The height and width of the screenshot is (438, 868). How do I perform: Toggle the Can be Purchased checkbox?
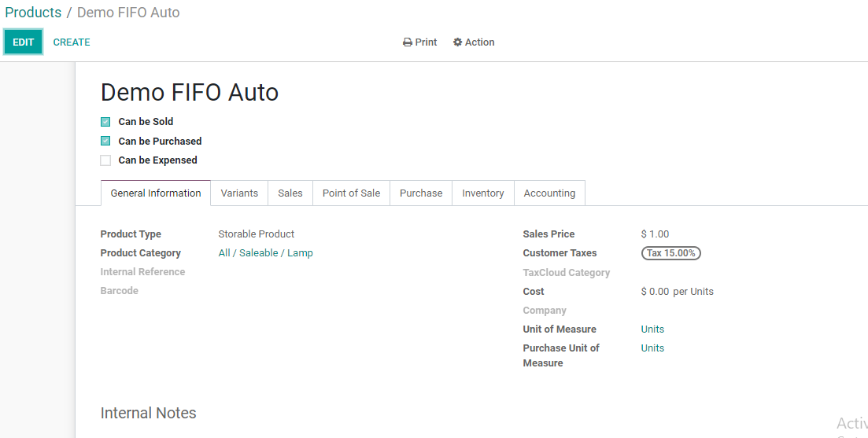pyautogui.click(x=105, y=142)
